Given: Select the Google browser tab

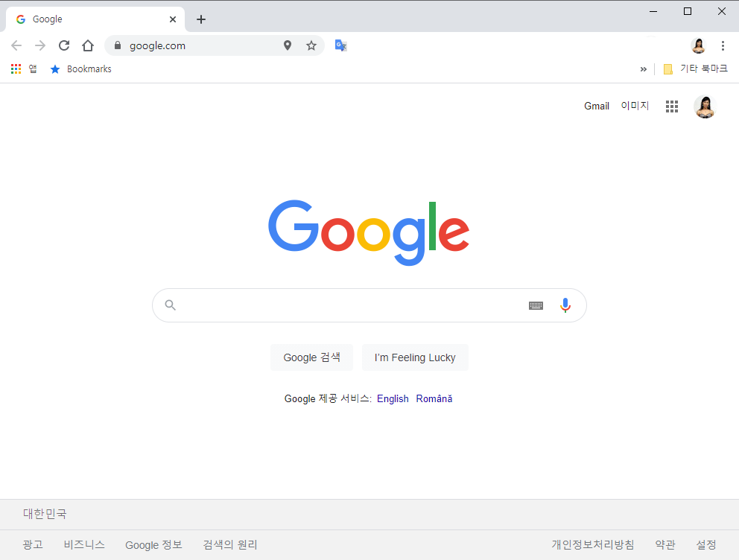Looking at the screenshot, I should pos(95,19).
